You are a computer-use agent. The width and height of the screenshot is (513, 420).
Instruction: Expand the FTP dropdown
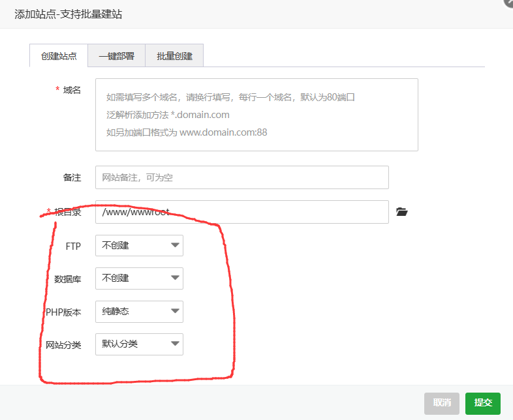[139, 246]
